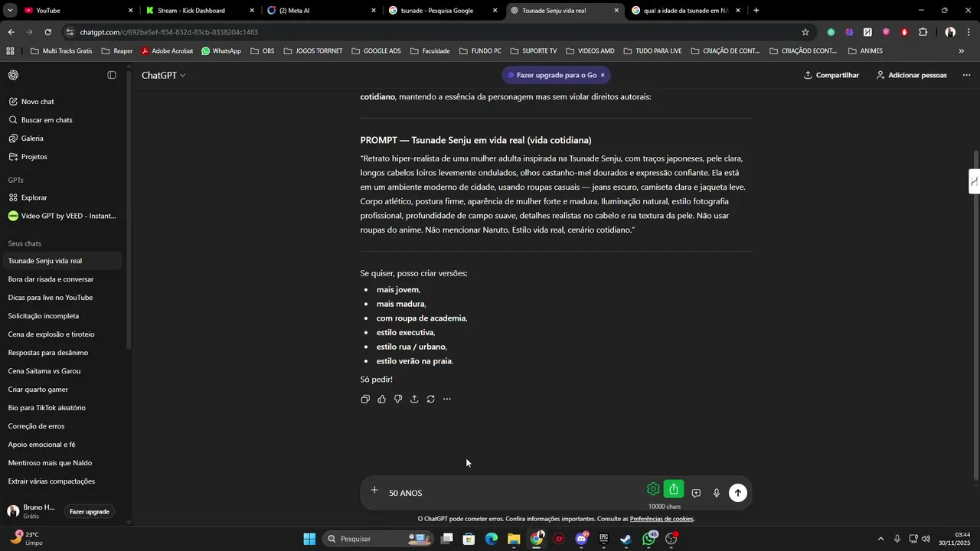This screenshot has height=551, width=980.
Task: Open the conversation options three-dot menu
Action: pos(966,75)
